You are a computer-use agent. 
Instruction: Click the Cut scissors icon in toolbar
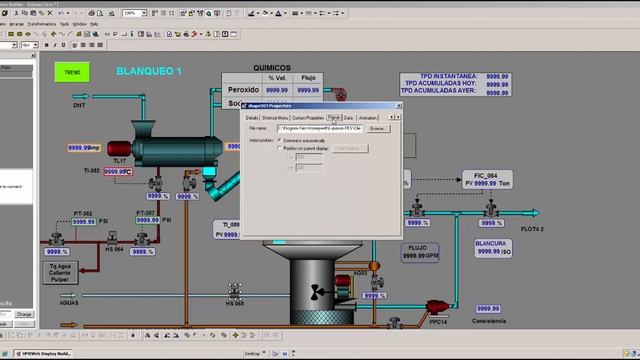click(16, 13)
